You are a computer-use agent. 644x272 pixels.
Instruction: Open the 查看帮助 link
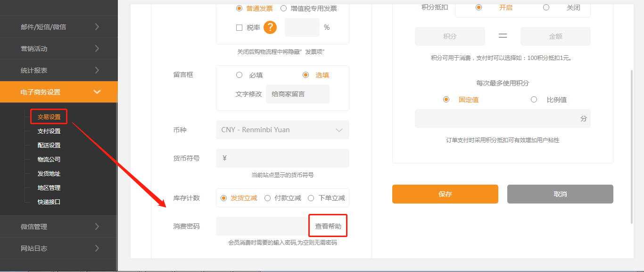click(x=328, y=227)
